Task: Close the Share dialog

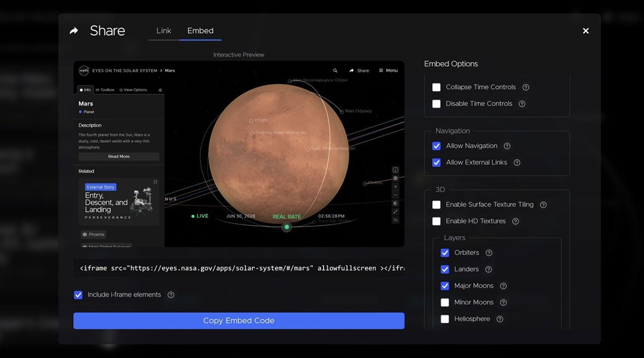Action: tap(586, 31)
